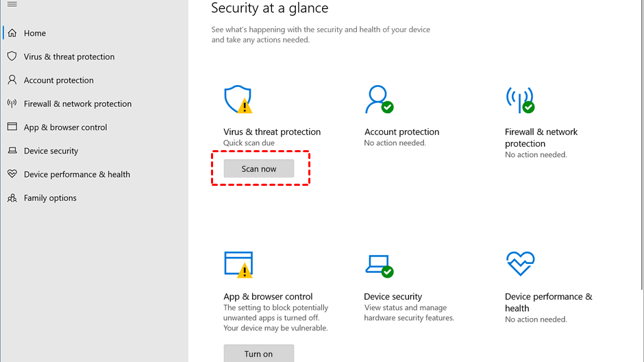644x362 pixels.
Task: Select Device security label in sidebar
Action: coord(51,151)
